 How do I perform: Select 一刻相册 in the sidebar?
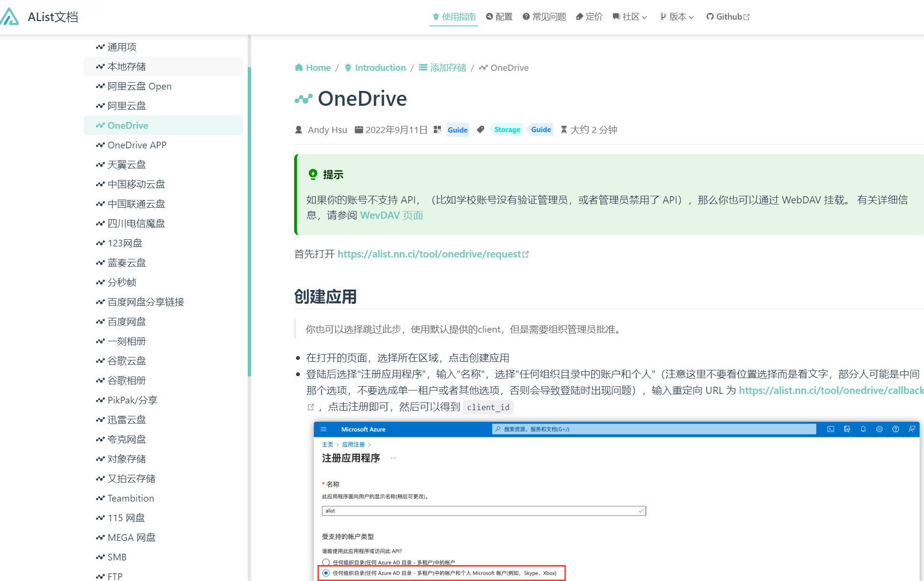[x=163, y=341]
